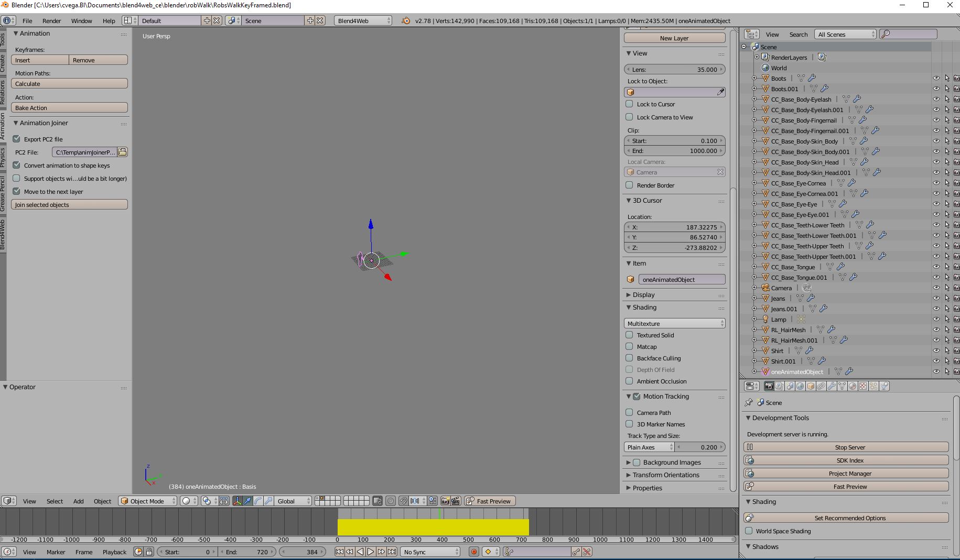Screen dimensions: 960x560
Task: Open the Multitexture shading dropdown
Action: point(674,323)
